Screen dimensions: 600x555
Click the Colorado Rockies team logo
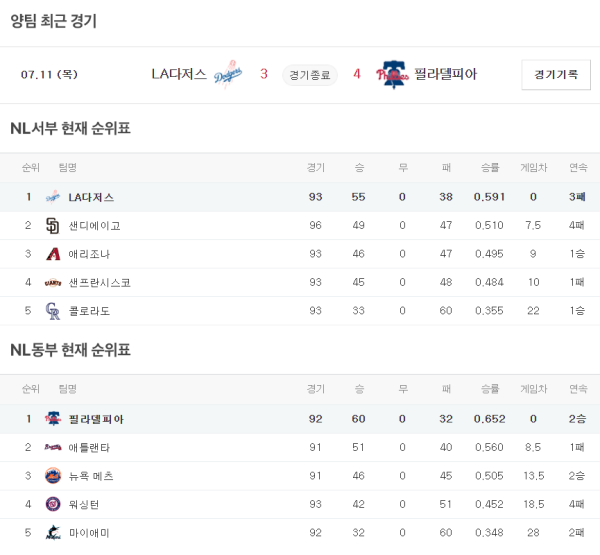point(53,311)
